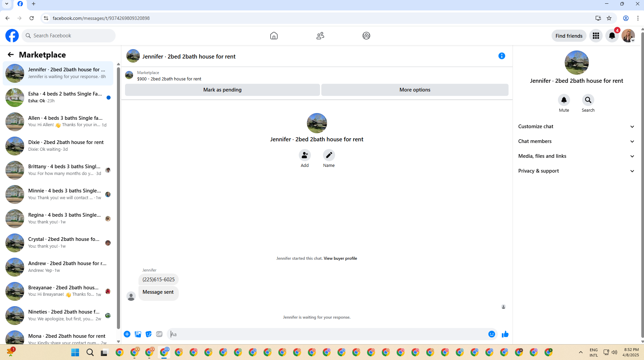This screenshot has height=360, width=644.
Task: Choose a GIF icon in composer
Action: pos(159,334)
